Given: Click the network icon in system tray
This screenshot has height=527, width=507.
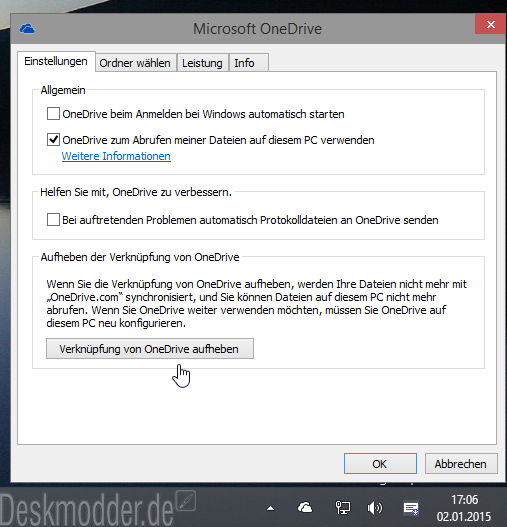Looking at the screenshot, I should (343, 508).
